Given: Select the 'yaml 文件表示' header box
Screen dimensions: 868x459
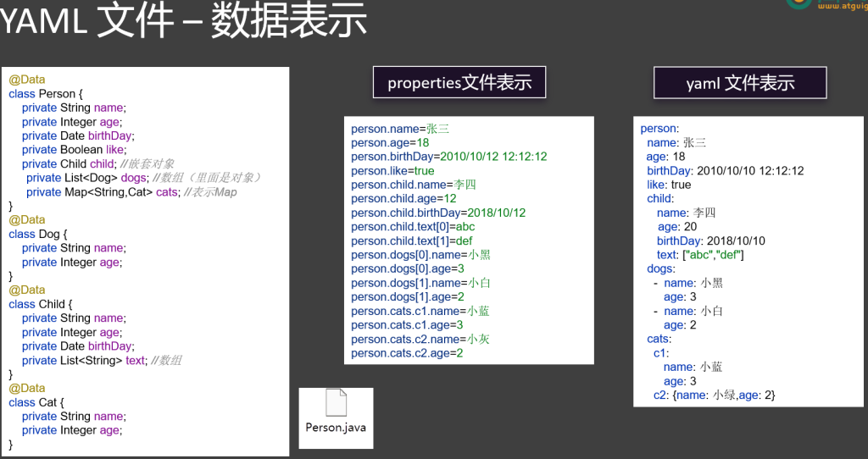Looking at the screenshot, I should click(740, 83).
